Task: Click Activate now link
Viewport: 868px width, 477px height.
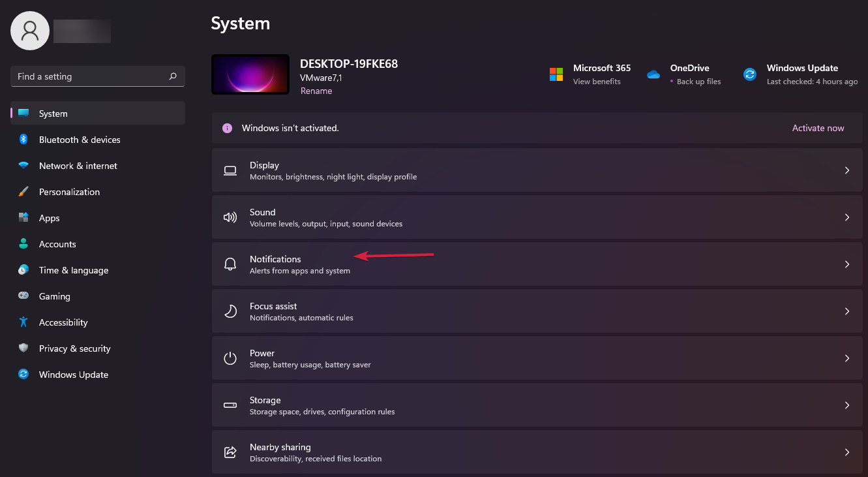Action: (x=818, y=128)
